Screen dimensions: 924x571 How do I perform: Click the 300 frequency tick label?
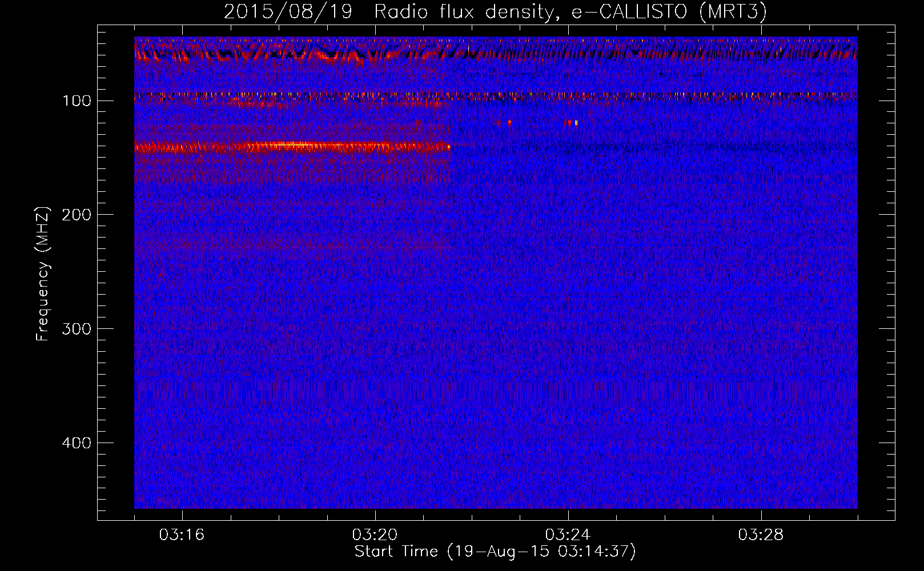(77, 329)
